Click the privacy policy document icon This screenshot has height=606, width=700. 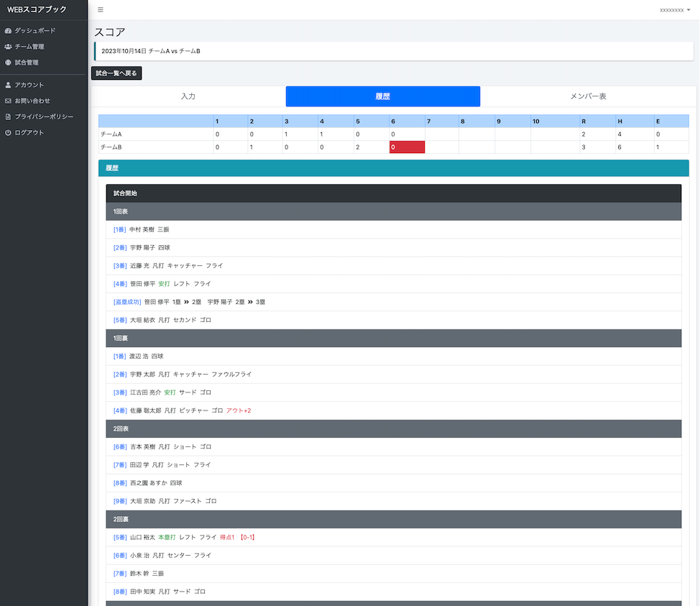[8, 116]
